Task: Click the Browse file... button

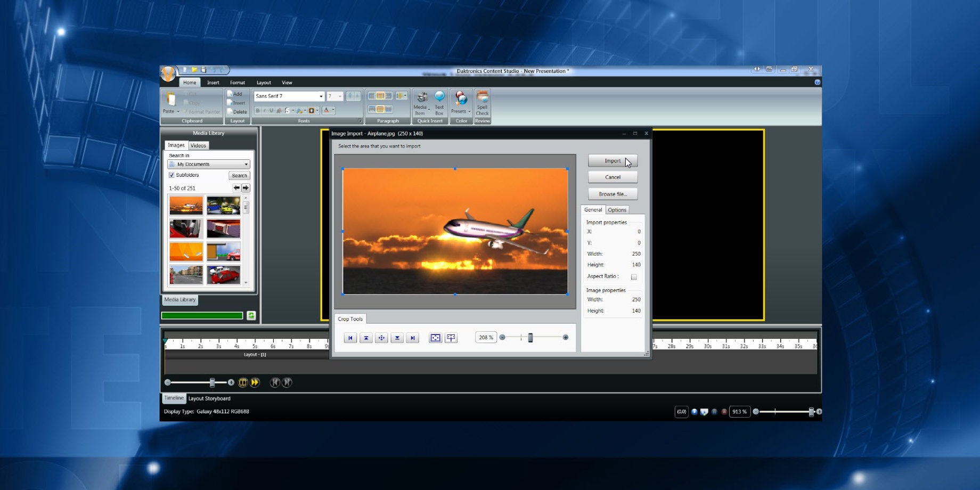Action: click(612, 194)
